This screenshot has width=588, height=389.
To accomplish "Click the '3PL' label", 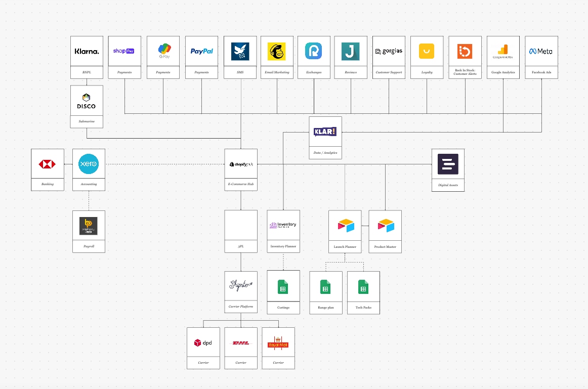I will click(241, 246).
